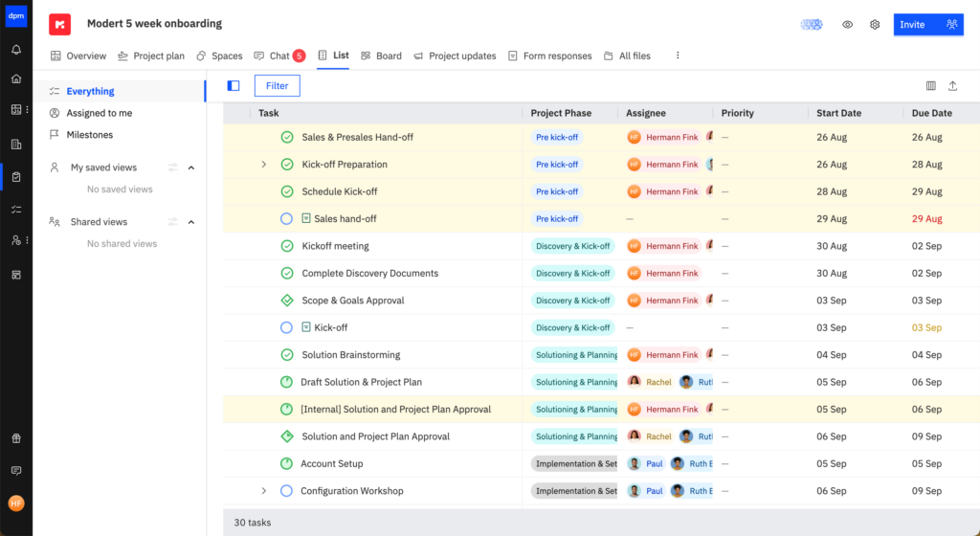
Task: Click the Invite button
Action: tap(928, 24)
